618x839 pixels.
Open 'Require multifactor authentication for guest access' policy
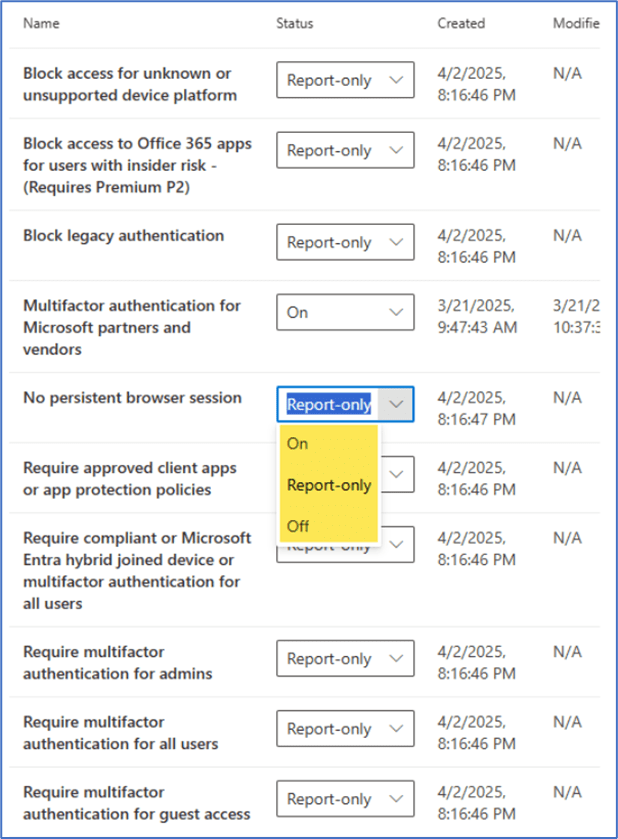click(x=136, y=802)
